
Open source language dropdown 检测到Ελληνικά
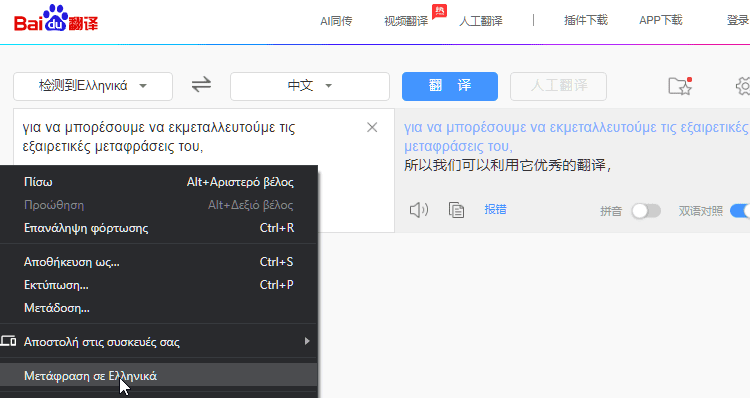point(93,86)
